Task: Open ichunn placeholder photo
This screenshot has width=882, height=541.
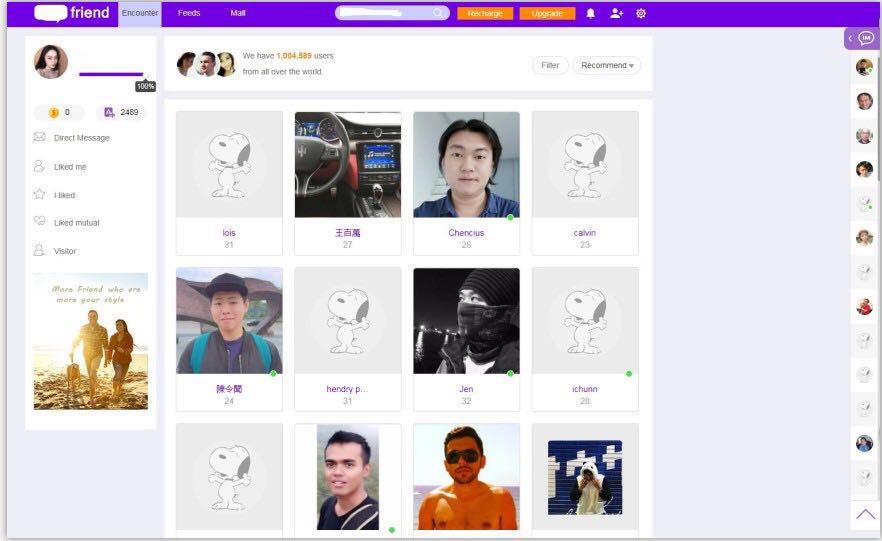Action: 585,321
